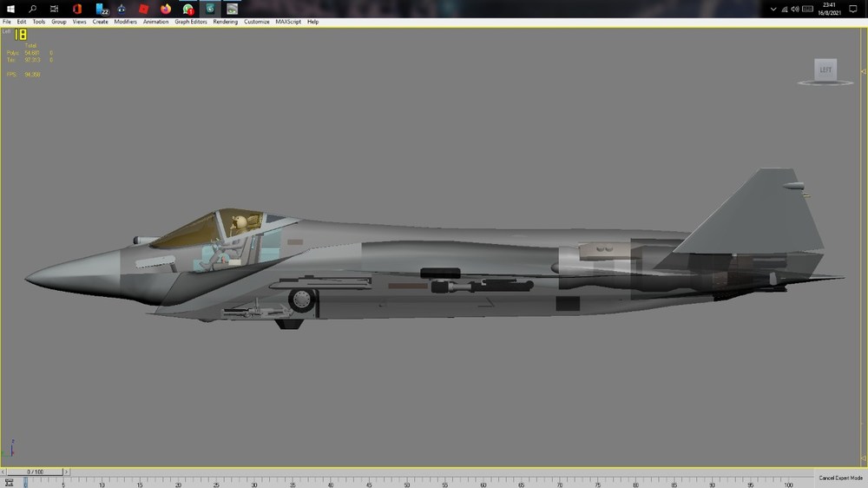Step time slider forward with right arrow
This screenshot has width=868, height=488.
click(66, 472)
